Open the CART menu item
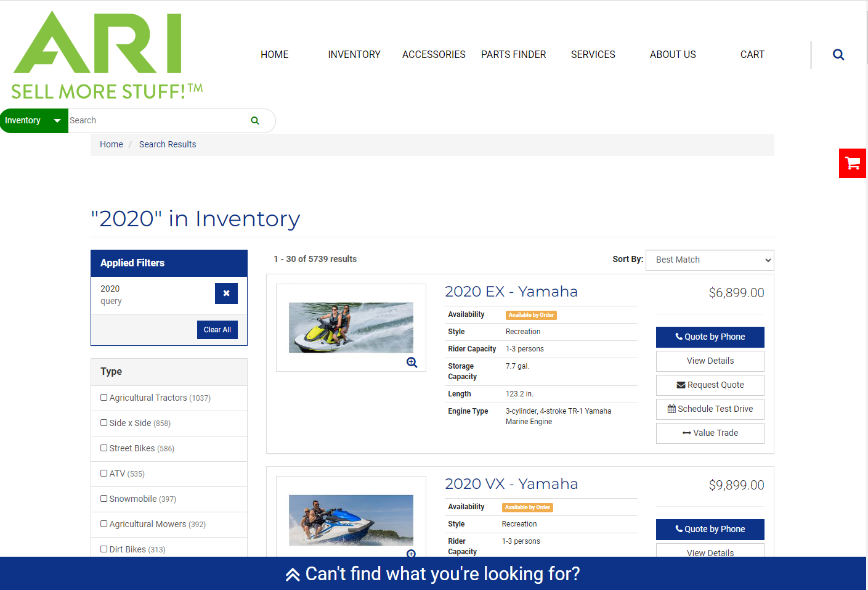Image resolution: width=868 pixels, height=590 pixels. point(752,55)
